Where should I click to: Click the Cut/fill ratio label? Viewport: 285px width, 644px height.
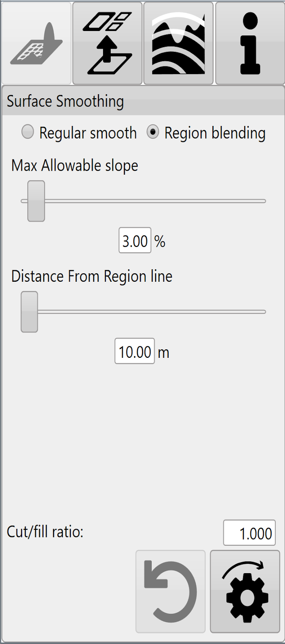[45, 532]
